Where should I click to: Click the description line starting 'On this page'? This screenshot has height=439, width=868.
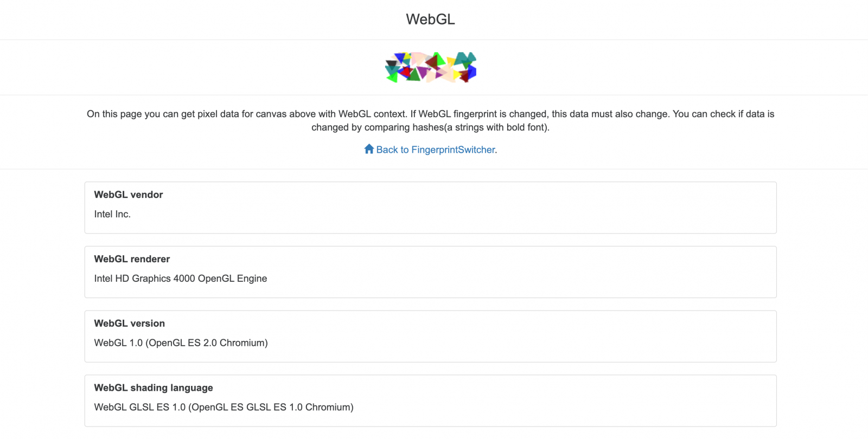(430, 114)
